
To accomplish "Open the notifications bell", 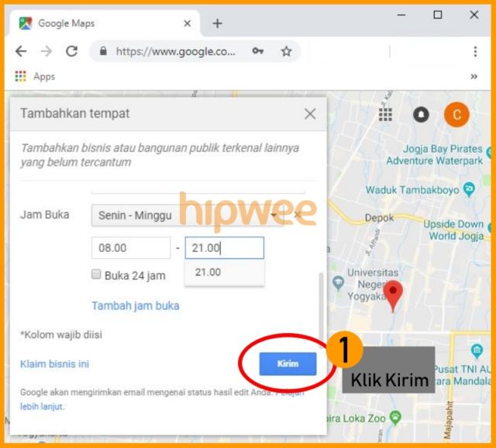I will pos(421,115).
